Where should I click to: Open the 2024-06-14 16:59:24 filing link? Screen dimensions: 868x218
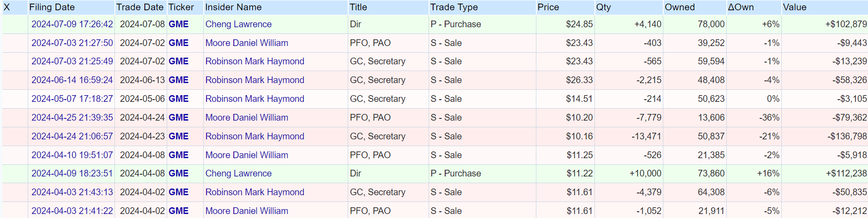[x=72, y=80]
